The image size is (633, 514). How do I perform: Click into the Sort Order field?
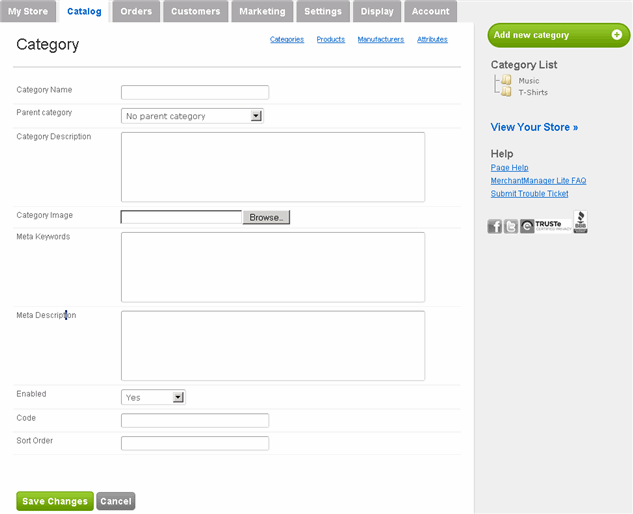click(x=195, y=443)
